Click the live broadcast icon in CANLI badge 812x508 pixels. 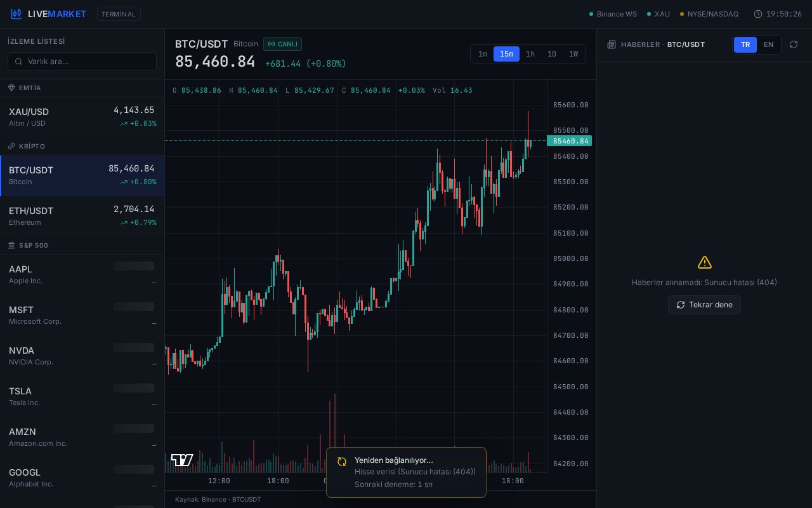[x=272, y=44]
